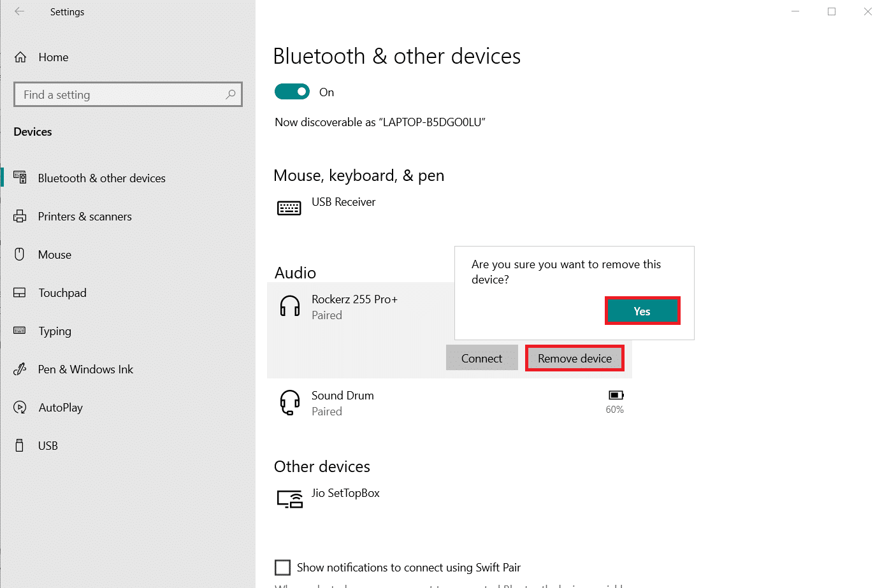Viewport: 882px width, 588px height.
Task: Confirm removal by clicking Yes
Action: (x=642, y=311)
